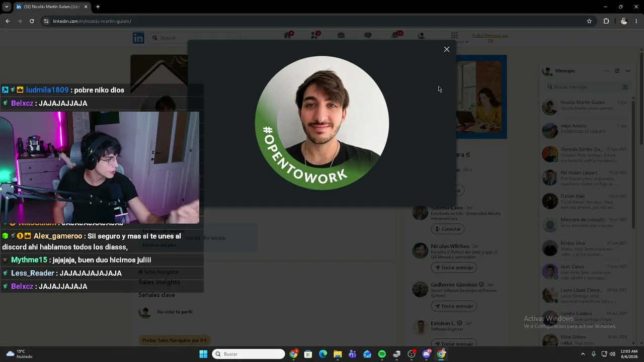Viewport: 644px width, 362px height.
Task: Collapse the Mensajes panel chevron
Action: pos(628,71)
